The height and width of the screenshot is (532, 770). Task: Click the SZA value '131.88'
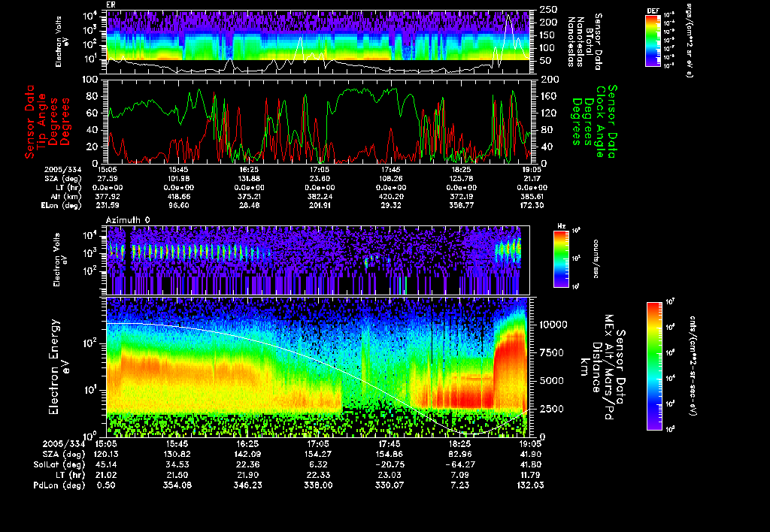[x=249, y=179]
